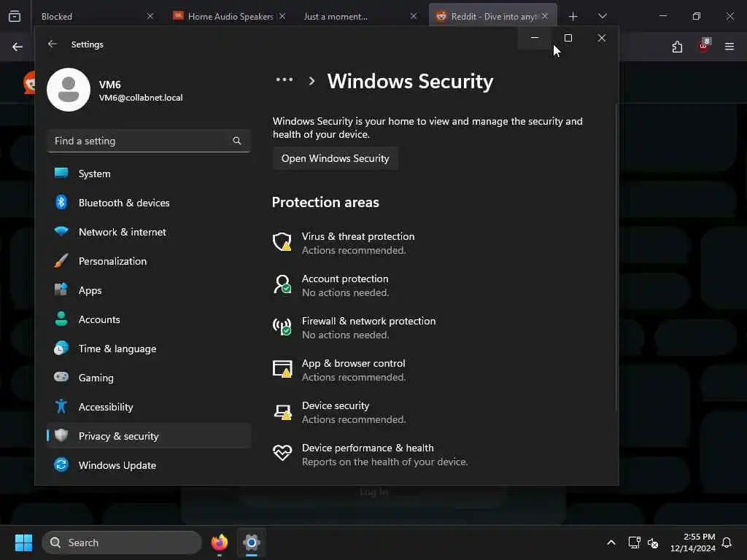Click the Privacy & security shield icon

coord(61,435)
